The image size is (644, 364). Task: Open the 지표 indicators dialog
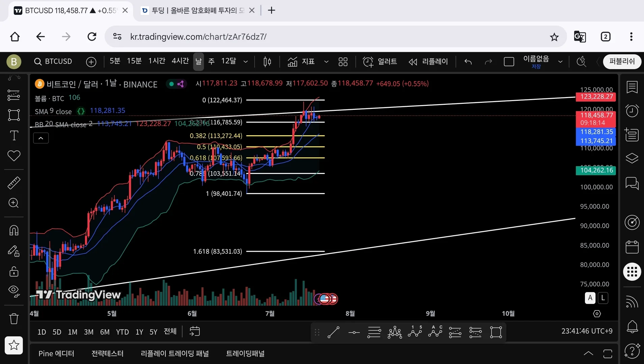301,62
